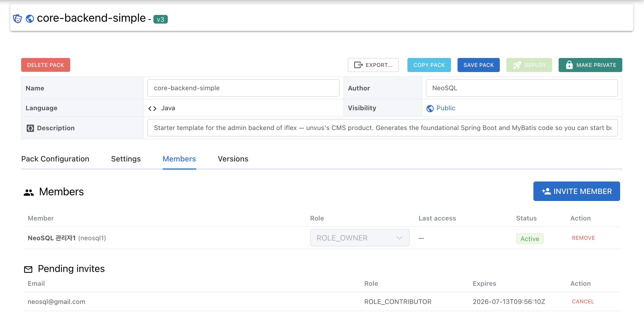644x331 pixels.
Task: Click the lock icon on Make Private
Action: point(569,65)
